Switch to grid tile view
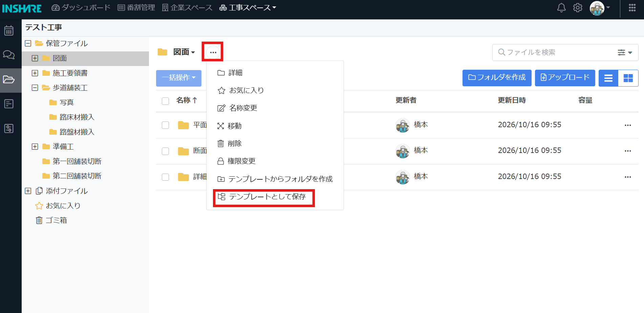The width and height of the screenshot is (644, 313). 628,78
